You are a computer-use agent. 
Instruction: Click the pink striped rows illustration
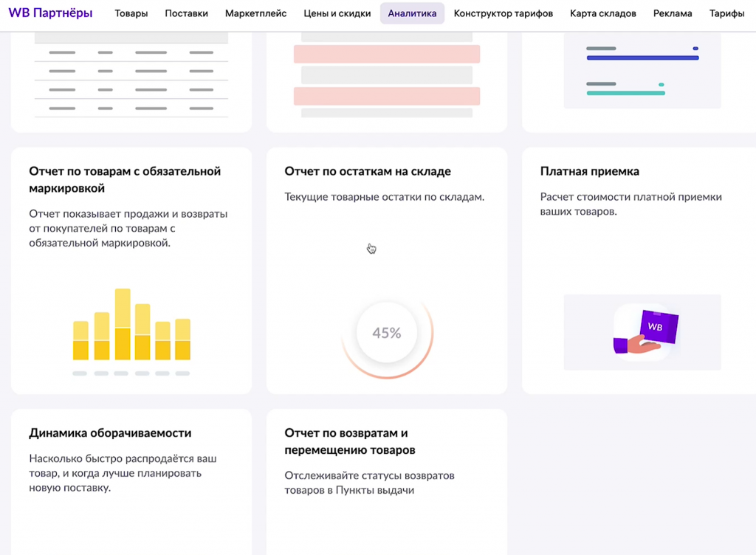click(x=387, y=76)
